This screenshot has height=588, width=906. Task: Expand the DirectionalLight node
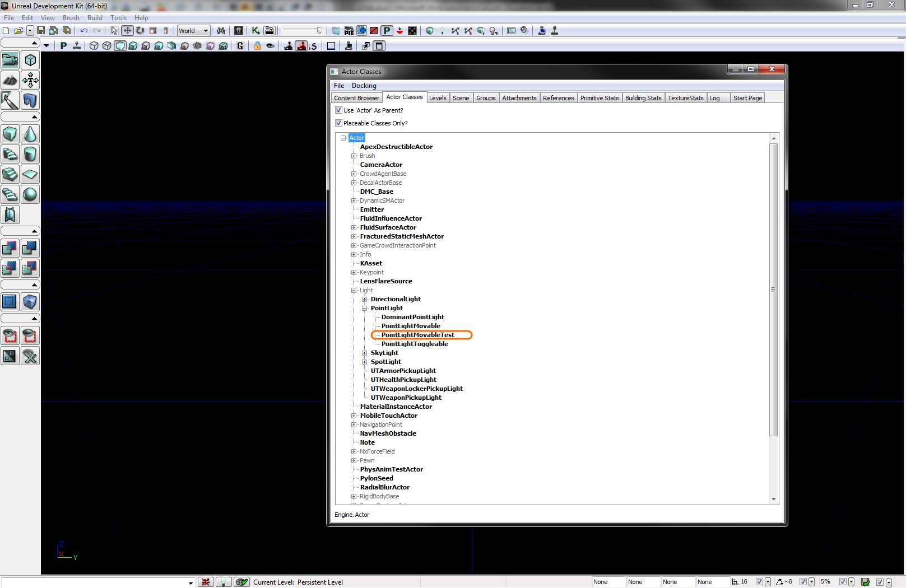click(x=365, y=299)
